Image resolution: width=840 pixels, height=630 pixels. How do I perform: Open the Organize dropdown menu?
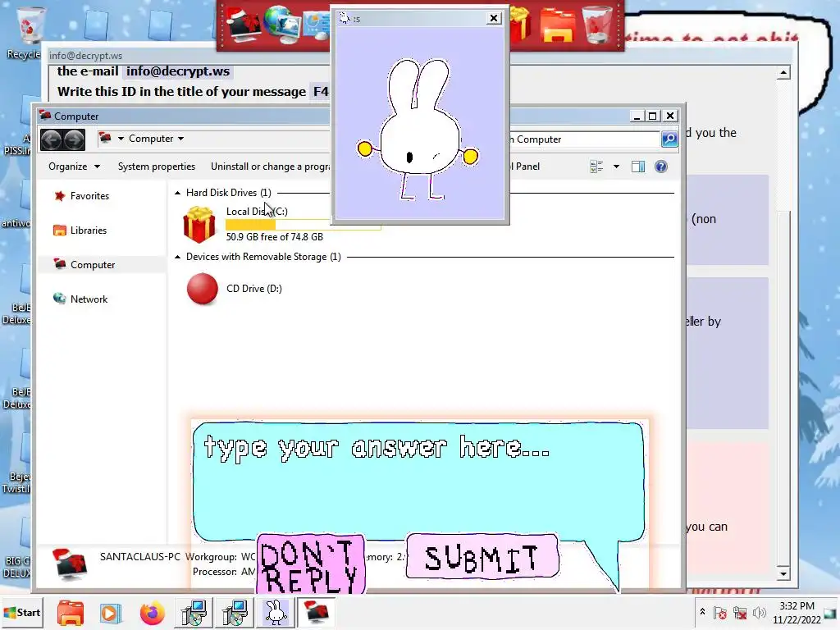[x=74, y=167]
